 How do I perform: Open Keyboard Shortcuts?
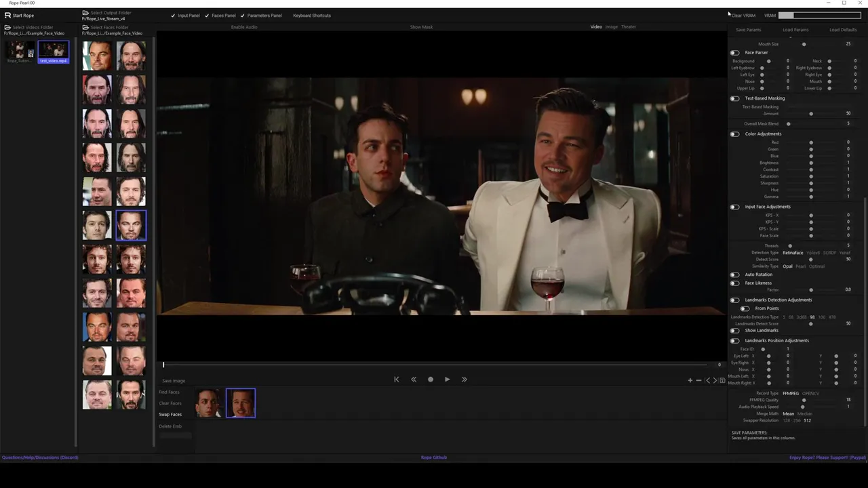click(x=312, y=16)
